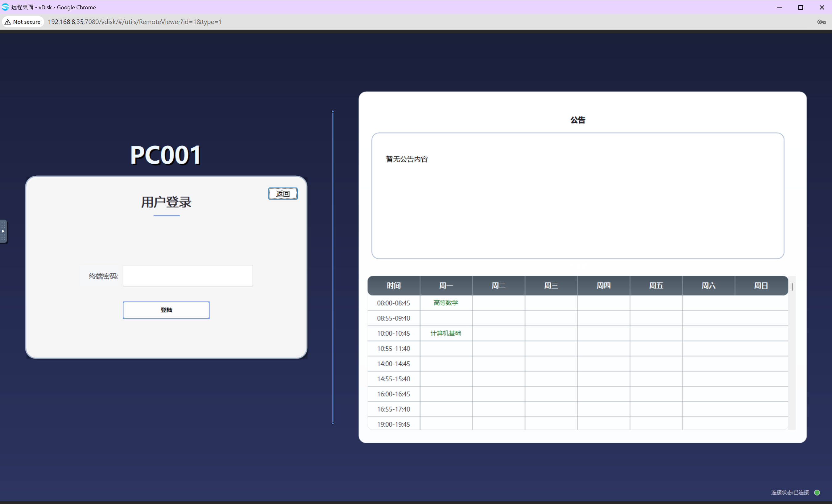Click the 计算机基础 course entry
This screenshot has height=504, width=832.
click(x=445, y=333)
